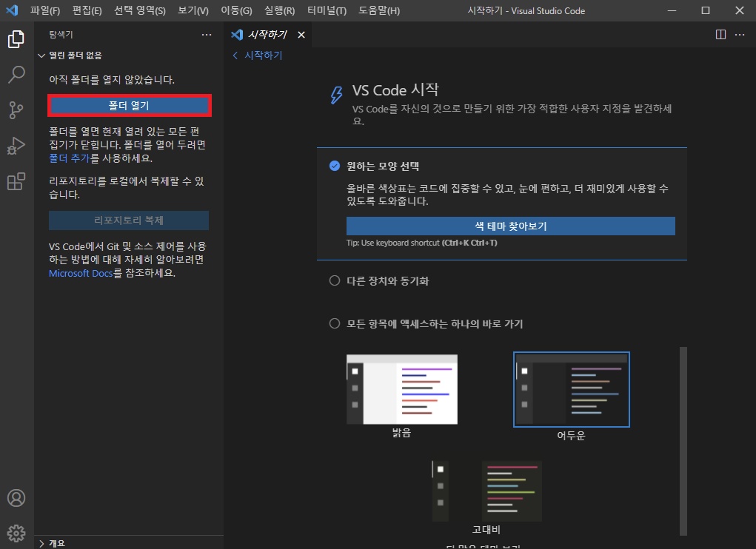Image resolution: width=756 pixels, height=549 pixels.
Task: Minimize the Visual Studio Code window
Action: (672, 10)
